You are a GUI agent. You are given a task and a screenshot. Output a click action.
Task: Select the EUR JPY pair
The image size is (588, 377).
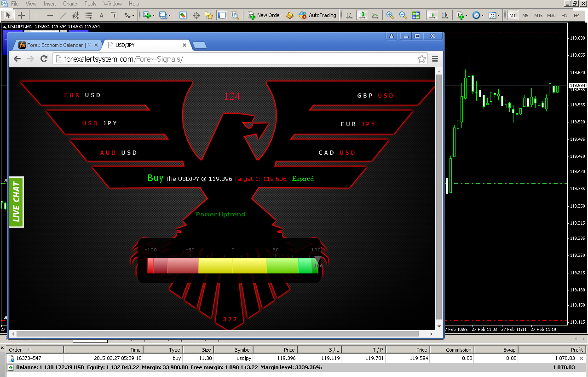coord(358,124)
